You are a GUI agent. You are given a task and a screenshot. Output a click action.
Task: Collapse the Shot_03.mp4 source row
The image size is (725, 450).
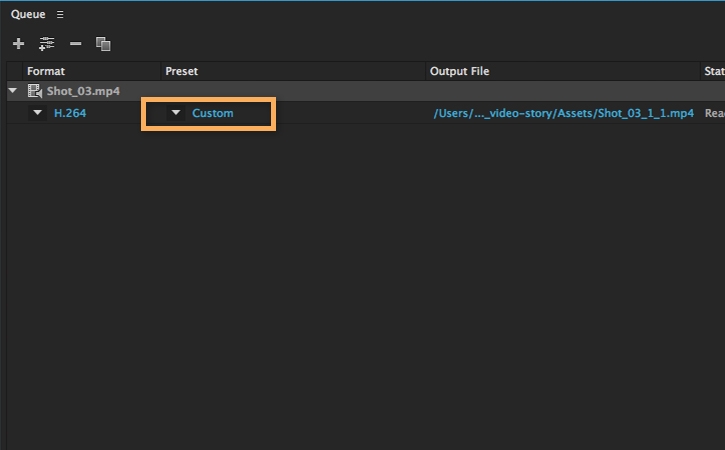(13, 91)
